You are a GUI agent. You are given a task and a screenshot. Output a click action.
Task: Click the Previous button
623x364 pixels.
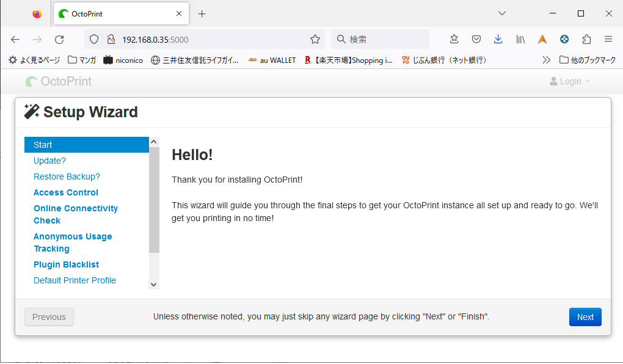coord(49,317)
